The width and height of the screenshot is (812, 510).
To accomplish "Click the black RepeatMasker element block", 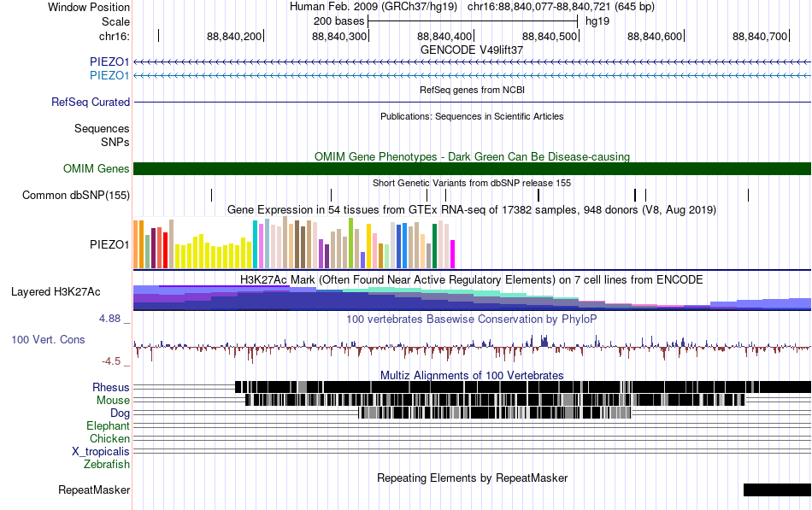I will pos(776,490).
